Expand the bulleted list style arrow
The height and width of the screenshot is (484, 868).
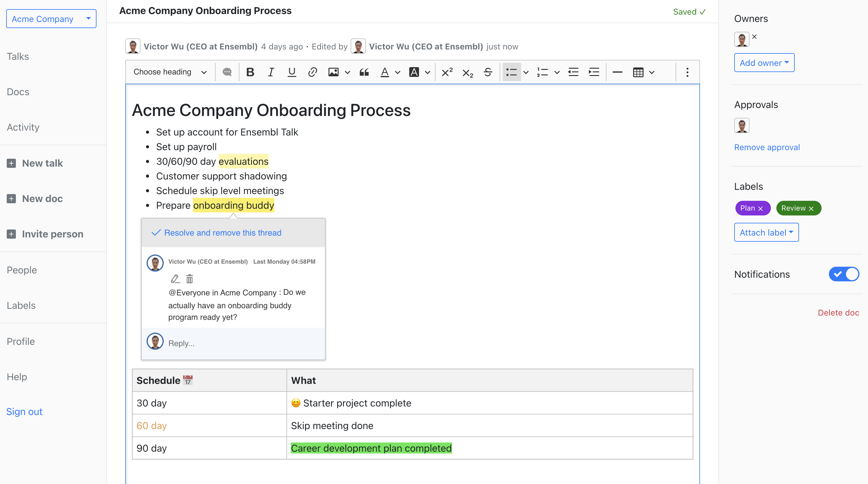[x=526, y=72]
